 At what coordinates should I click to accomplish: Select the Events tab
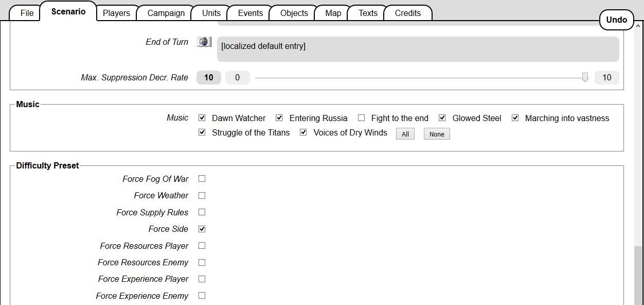250,13
